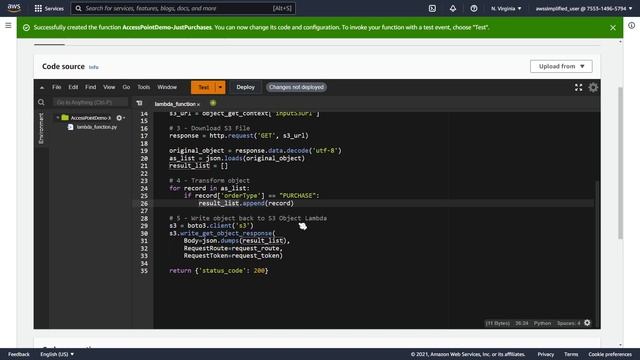640x360 pixels.
Task: Click the tab list icon left of lambda_function tab
Action: [x=140, y=103]
